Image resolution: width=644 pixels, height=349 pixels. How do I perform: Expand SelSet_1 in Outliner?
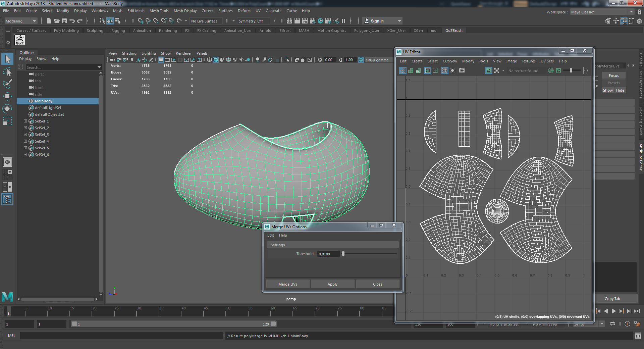point(25,121)
